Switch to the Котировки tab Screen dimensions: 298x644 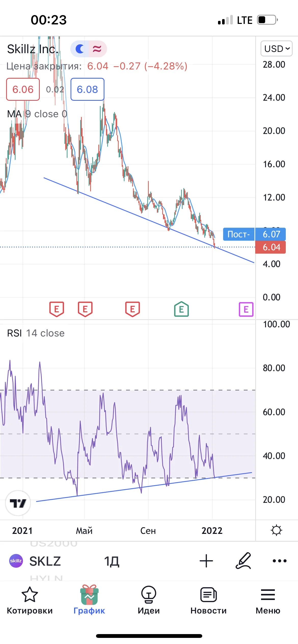(30, 601)
